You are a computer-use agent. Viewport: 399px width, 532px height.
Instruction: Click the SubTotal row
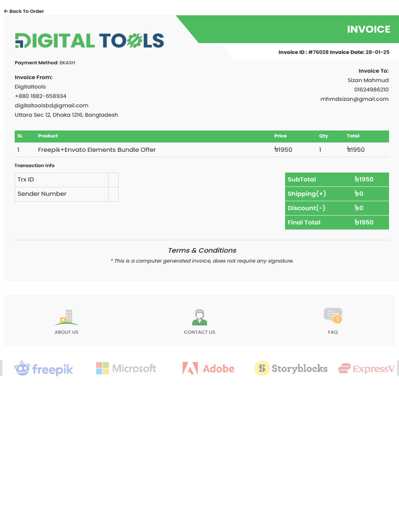[x=337, y=179]
